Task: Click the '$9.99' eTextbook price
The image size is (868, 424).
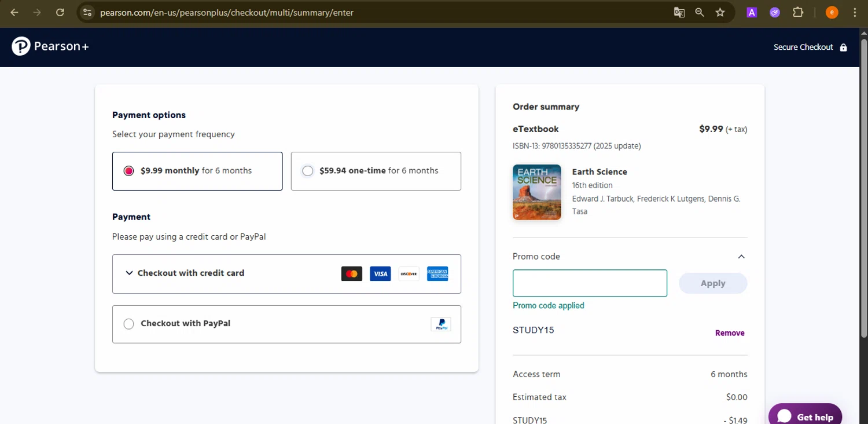Action: coord(711,129)
